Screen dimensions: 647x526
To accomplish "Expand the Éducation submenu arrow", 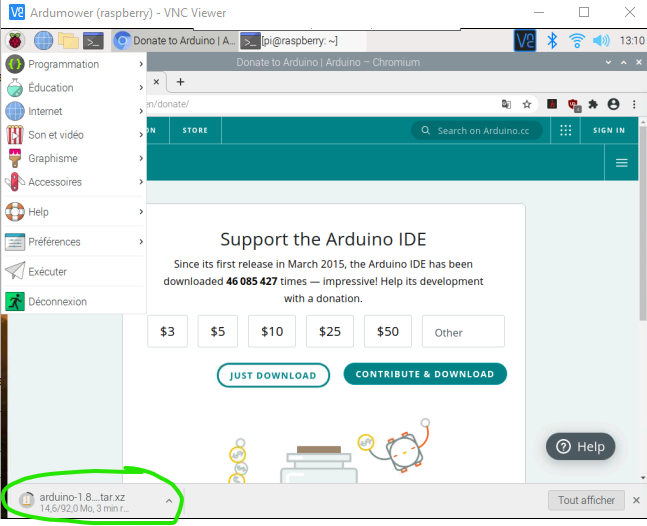I will click(x=141, y=87).
